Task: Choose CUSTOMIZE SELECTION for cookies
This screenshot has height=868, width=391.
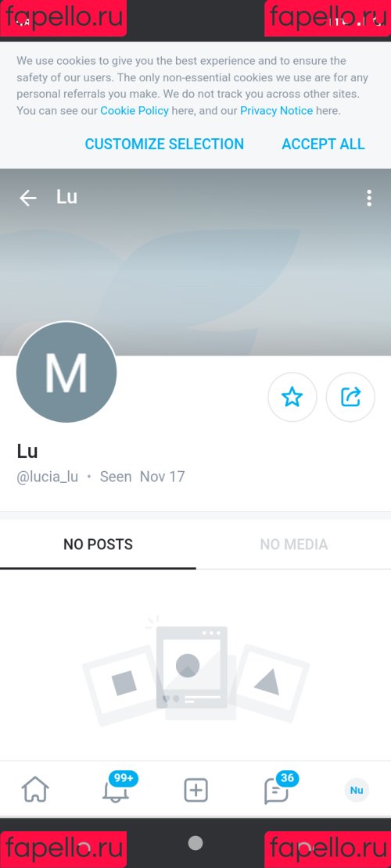Action: click(x=164, y=144)
